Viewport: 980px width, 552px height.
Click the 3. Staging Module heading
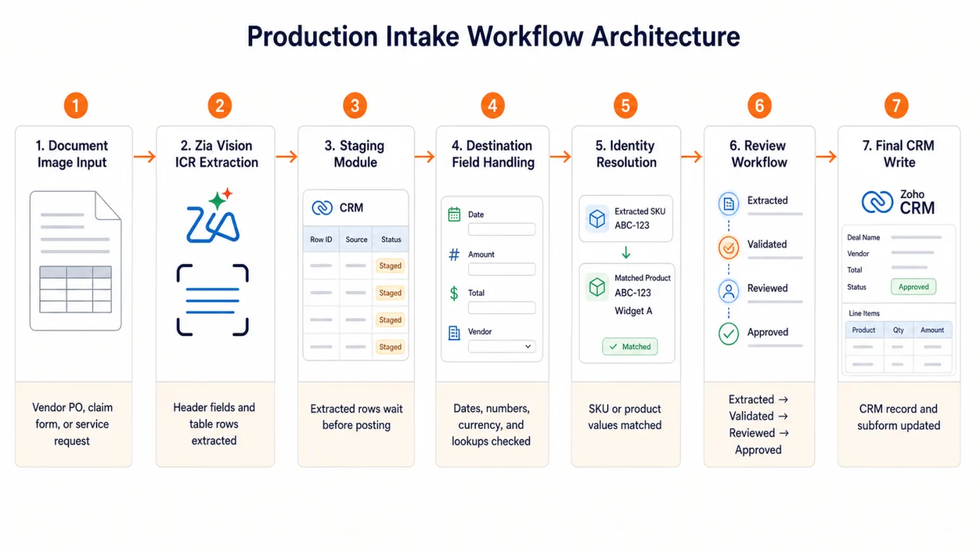pos(356,154)
